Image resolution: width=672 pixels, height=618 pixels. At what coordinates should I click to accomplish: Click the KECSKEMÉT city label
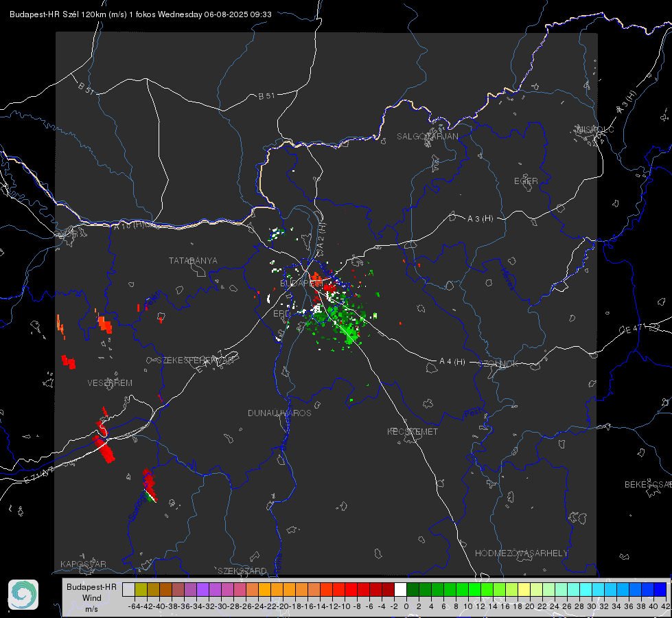click(x=413, y=431)
